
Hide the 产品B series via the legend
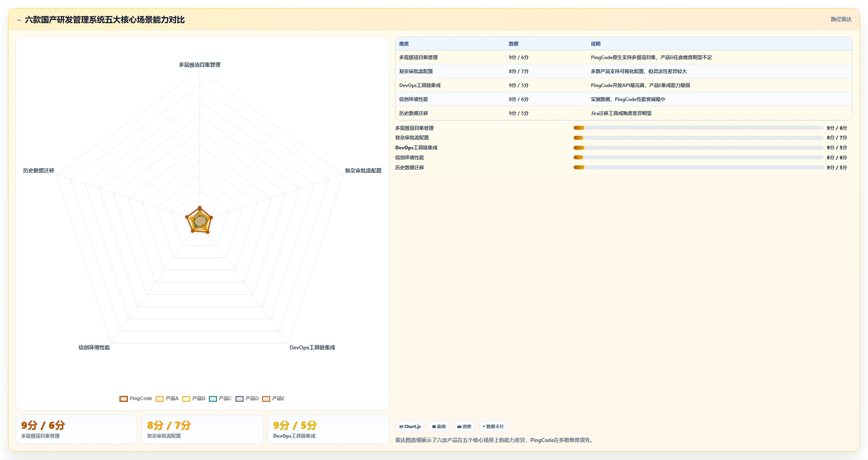(x=194, y=399)
